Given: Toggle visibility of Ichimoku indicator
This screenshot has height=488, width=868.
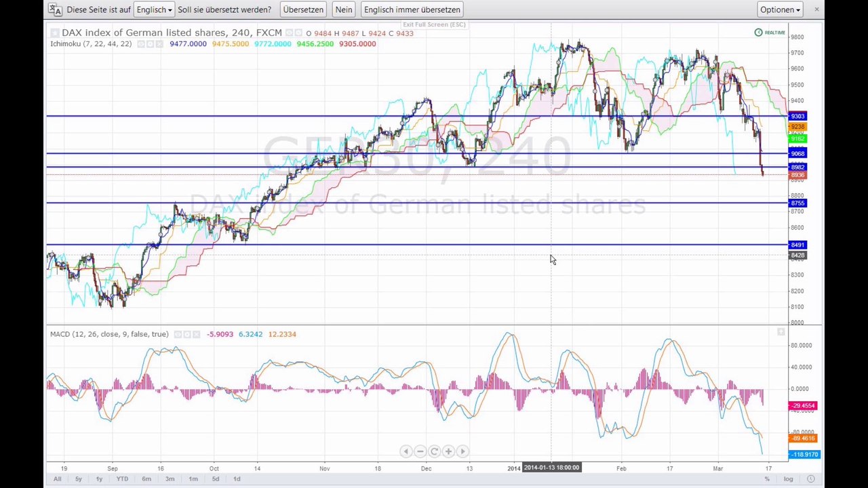Looking at the screenshot, I should pos(141,44).
